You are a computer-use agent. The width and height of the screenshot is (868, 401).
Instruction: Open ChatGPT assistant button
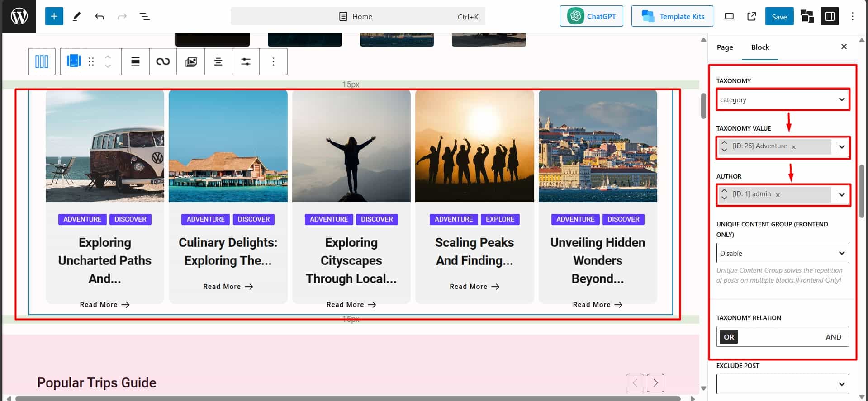click(x=591, y=16)
